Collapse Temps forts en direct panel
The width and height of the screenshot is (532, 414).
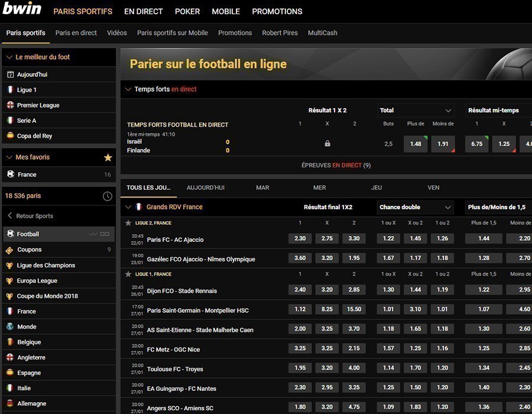[128, 89]
